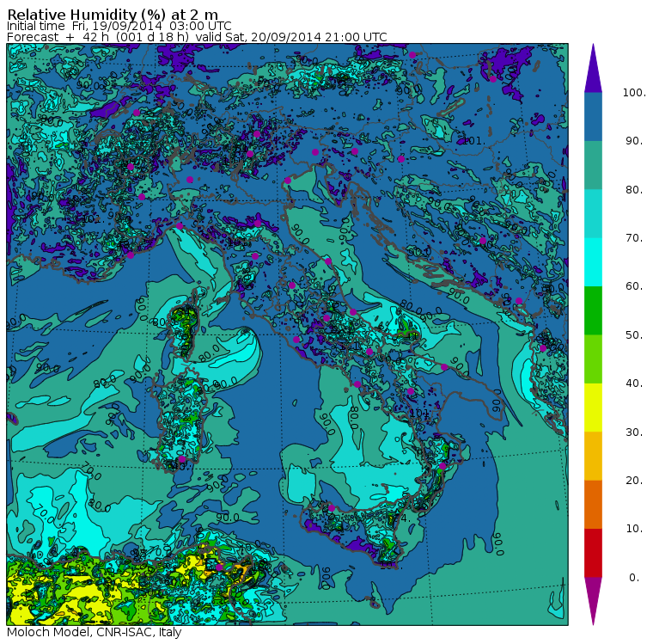
Task: Click the "80." colorbar scale label
Action: point(634,190)
